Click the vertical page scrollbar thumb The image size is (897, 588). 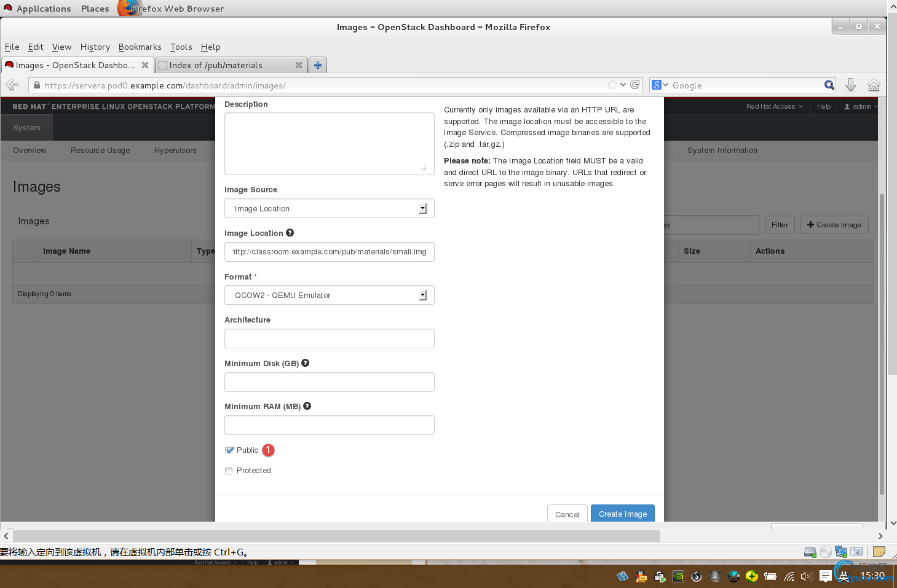[x=882, y=344]
